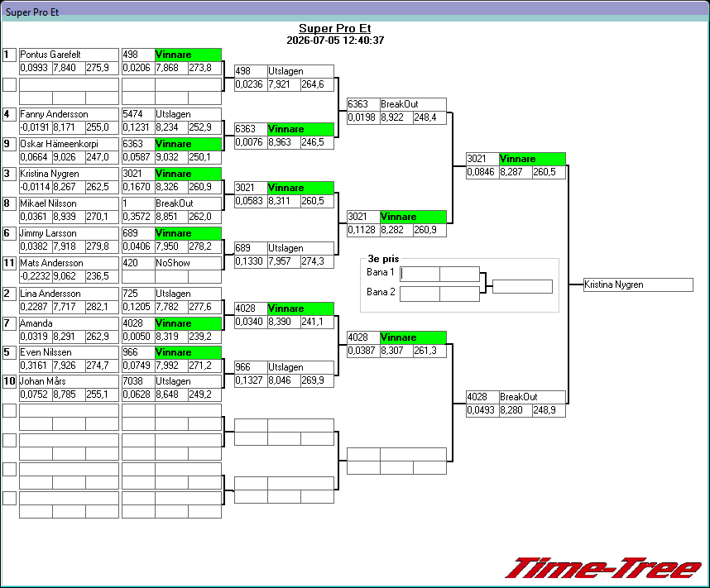Select the Oskar Hämeenkorpi entry

click(x=69, y=144)
